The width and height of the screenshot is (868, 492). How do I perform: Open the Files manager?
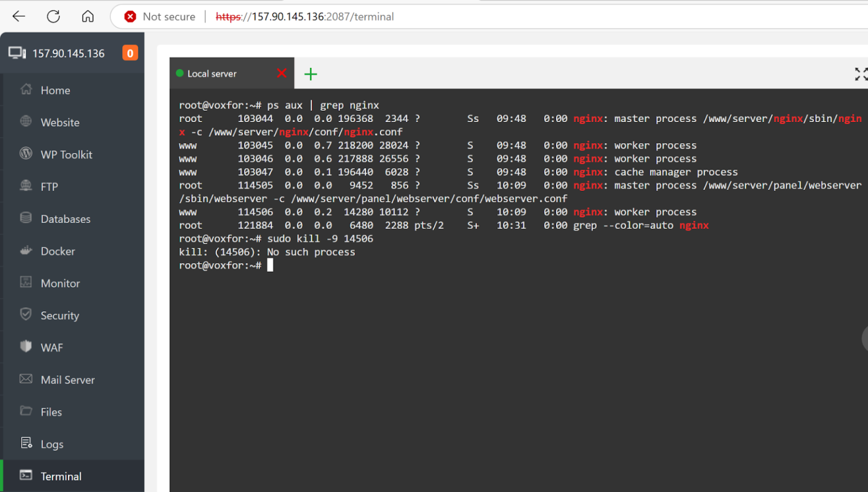[51, 412]
